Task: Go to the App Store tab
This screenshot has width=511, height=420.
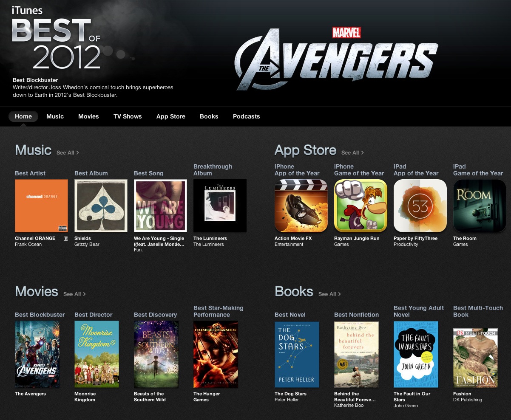Action: point(171,116)
